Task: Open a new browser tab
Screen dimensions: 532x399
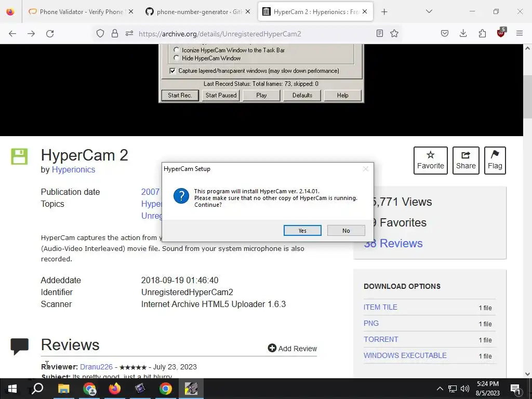Action: coord(384,12)
